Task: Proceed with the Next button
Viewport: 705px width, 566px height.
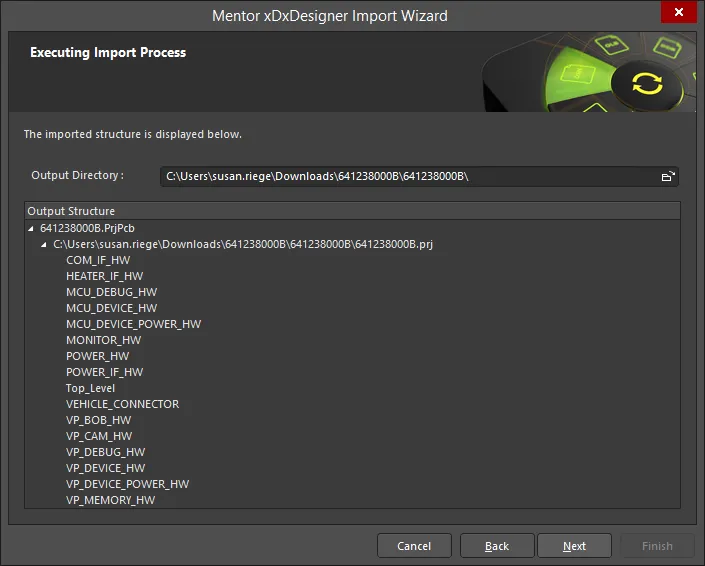Action: point(574,546)
